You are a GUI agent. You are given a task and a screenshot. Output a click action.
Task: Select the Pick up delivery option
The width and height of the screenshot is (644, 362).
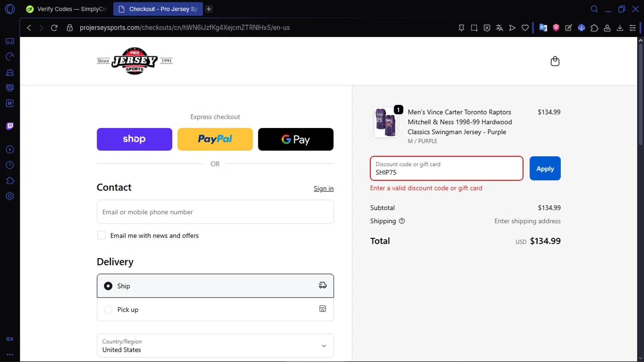pyautogui.click(x=215, y=309)
